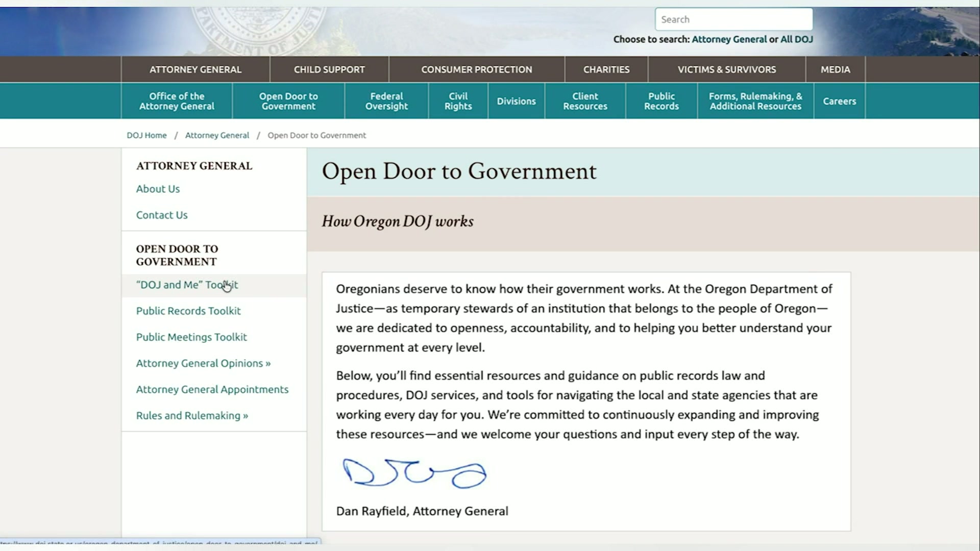Open the CONSUMER PROTECTION main menu
Image resolution: width=980 pixels, height=551 pixels.
pyautogui.click(x=477, y=69)
